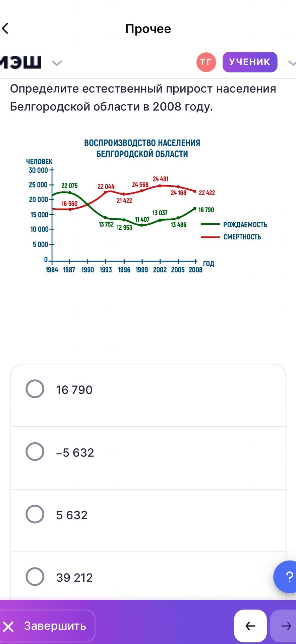Click the green Рождаемость legend line
This screenshot has height=644, width=296.
click(x=210, y=224)
